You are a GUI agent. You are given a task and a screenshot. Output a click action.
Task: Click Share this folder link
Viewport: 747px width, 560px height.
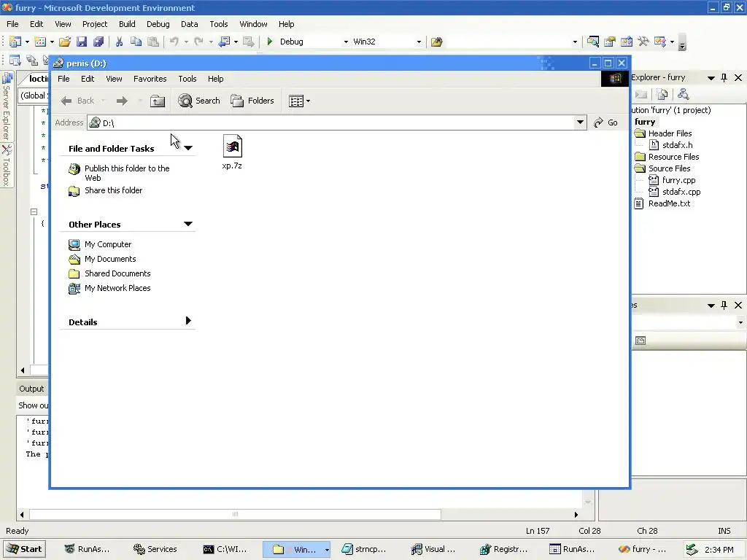pos(113,190)
